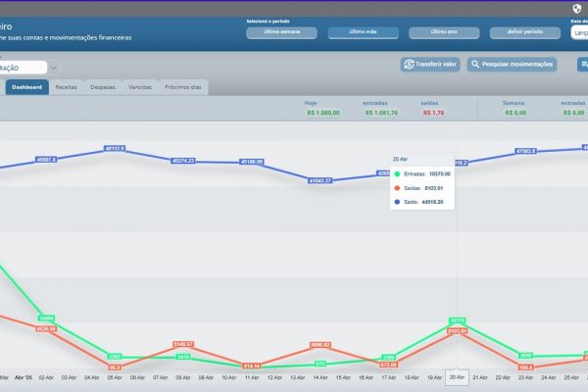Click the entradas value R$ 1.081,76
588x392 pixels.
(381, 113)
